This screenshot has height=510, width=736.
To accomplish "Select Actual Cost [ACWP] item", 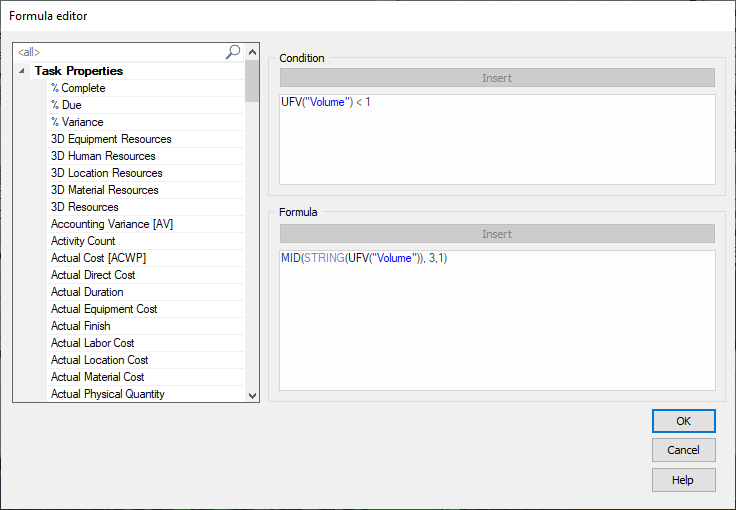I will tap(99, 258).
